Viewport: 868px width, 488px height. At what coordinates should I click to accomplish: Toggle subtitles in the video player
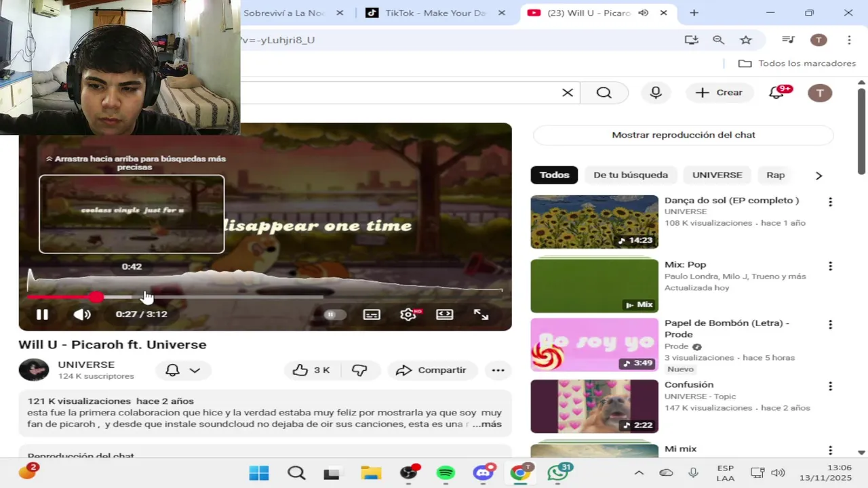pos(372,314)
